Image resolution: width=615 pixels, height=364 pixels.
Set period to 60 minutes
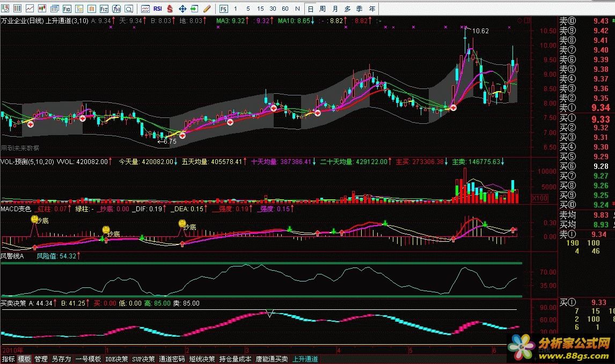coord(285,8)
